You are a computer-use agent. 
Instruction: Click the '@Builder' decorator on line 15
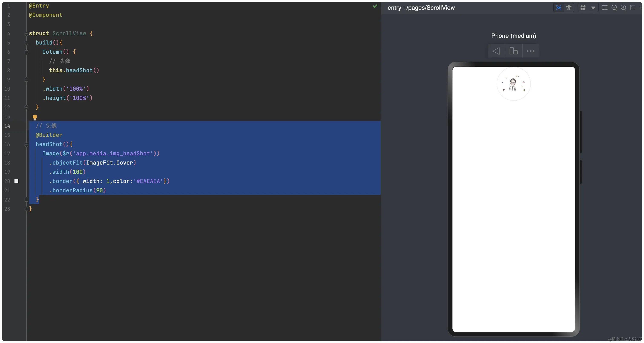click(49, 135)
